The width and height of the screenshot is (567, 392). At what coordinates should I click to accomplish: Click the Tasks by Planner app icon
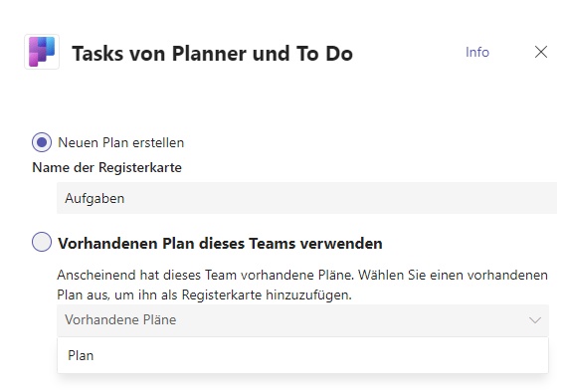[x=42, y=52]
